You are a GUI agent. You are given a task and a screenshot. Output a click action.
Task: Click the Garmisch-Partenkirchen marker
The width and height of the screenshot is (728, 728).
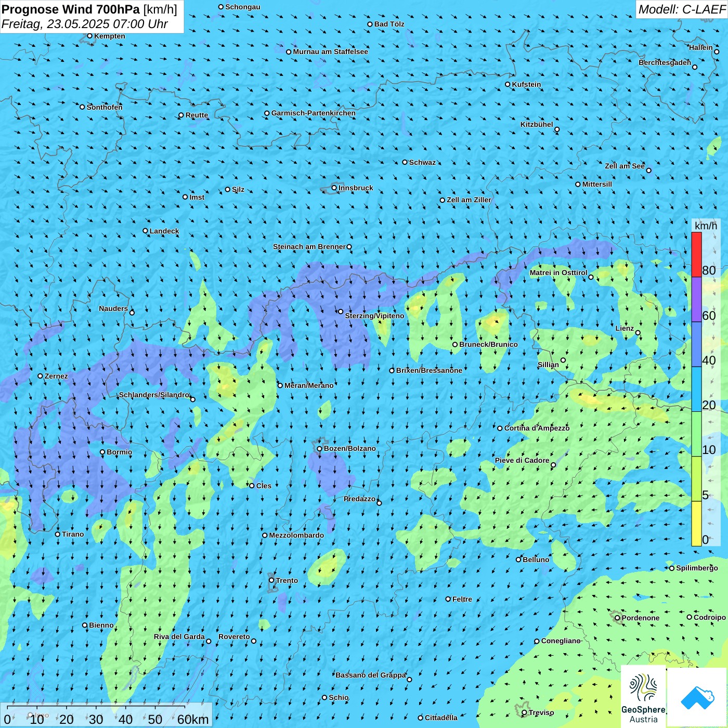coord(267,113)
